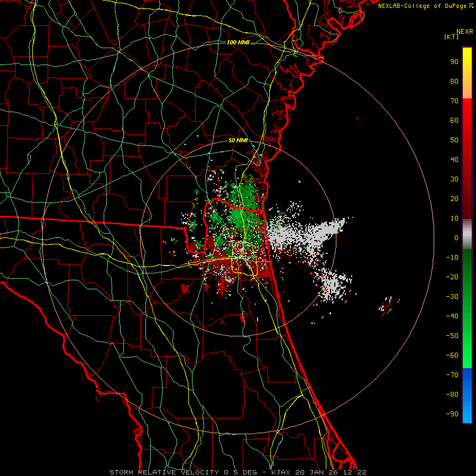476x476 pixels.
Task: Click the positive 30 knot scale label
Action: pos(454,179)
